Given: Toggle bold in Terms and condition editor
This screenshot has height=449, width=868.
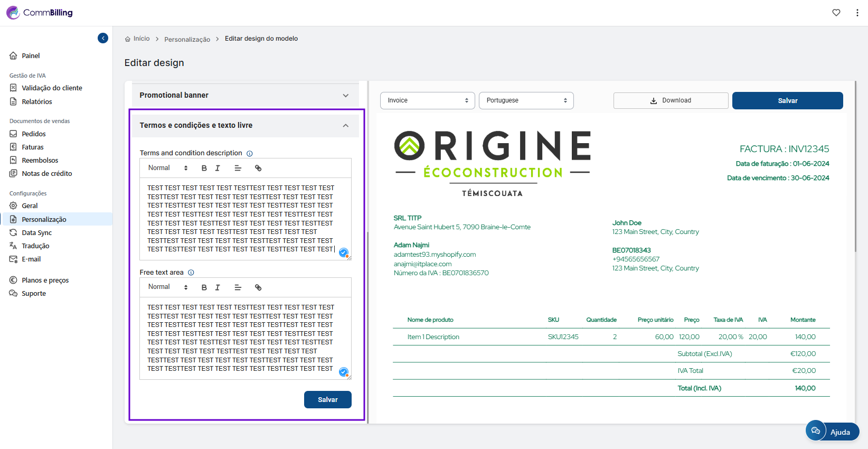Looking at the screenshot, I should (204, 168).
